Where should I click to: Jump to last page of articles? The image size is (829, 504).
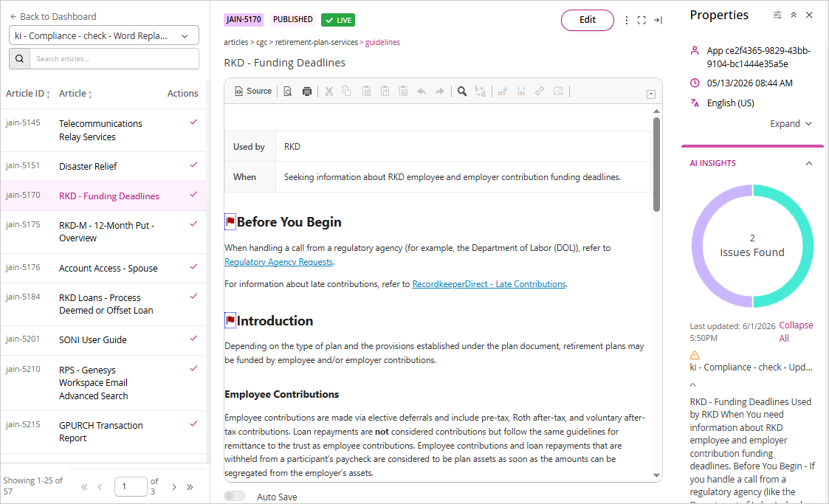190,487
